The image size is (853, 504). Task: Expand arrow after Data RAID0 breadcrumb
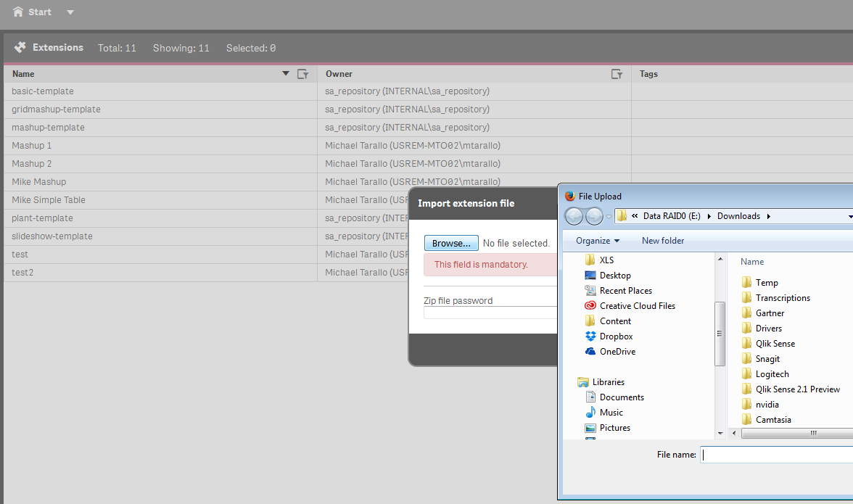click(x=709, y=216)
